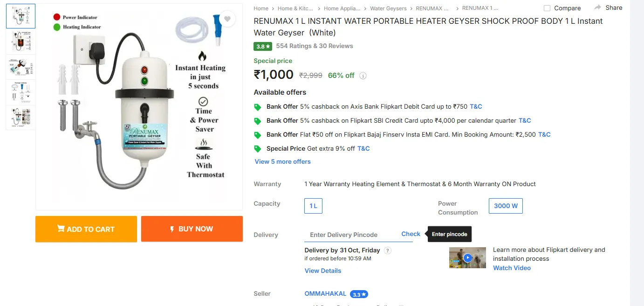Viewport: 644px width, 306px height.
Task: Play the Flipkart delivery video thumbnail
Action: (467, 257)
